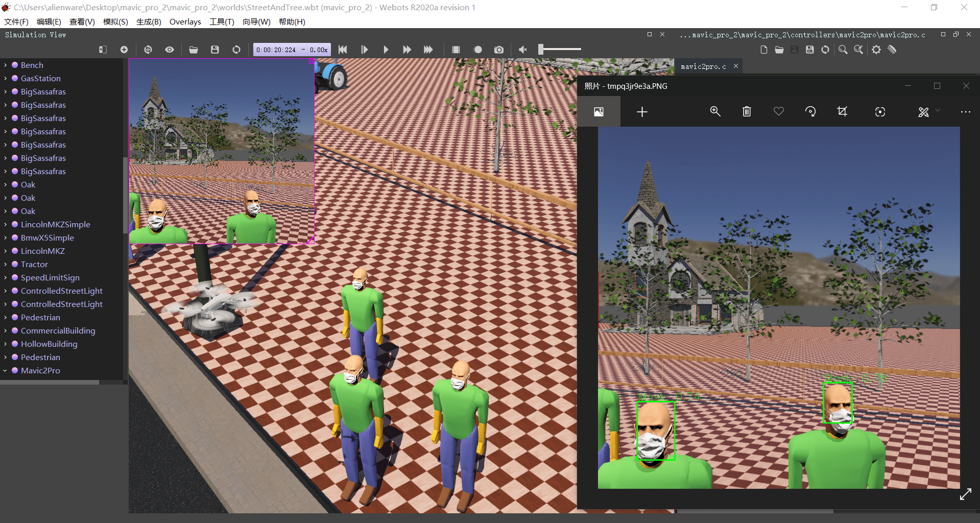Open the 查看(V) menu
Screen dimensions: 980x523
click(82, 21)
